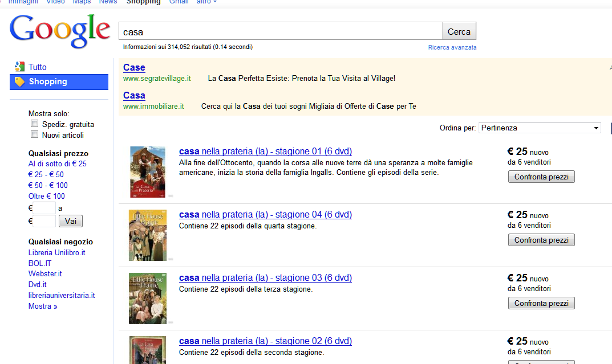Filter price € 50 - € 100
The width and height of the screenshot is (612, 364).
(x=47, y=186)
